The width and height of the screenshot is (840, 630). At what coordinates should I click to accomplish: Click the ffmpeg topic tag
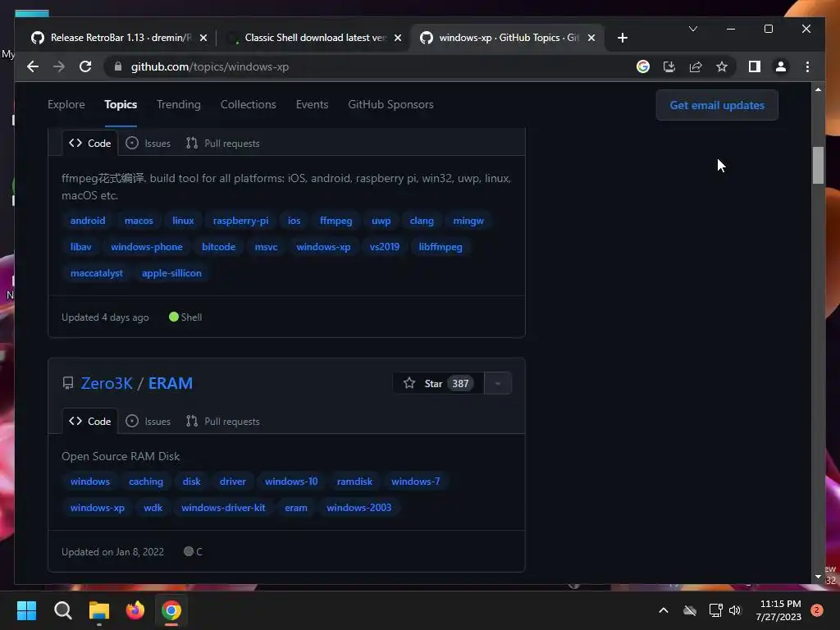tap(336, 221)
